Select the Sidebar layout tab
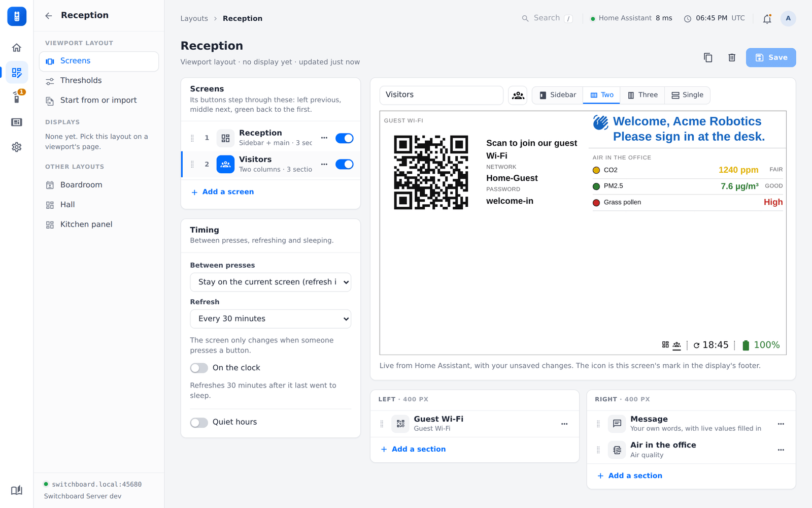The image size is (812, 508). (558, 95)
